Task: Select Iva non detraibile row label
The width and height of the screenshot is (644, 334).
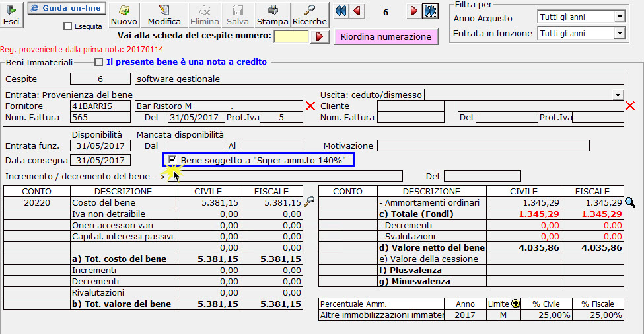Action: pos(124,214)
